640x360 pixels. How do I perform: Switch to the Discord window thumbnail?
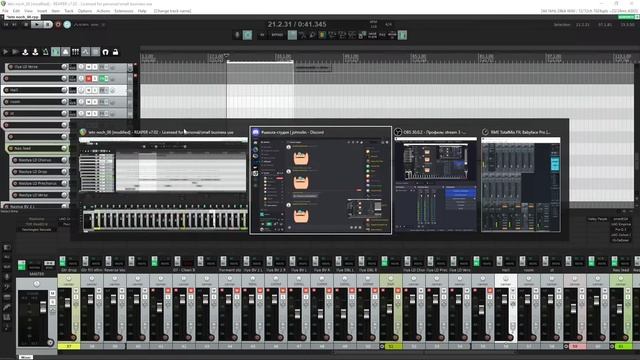pyautogui.click(x=321, y=180)
